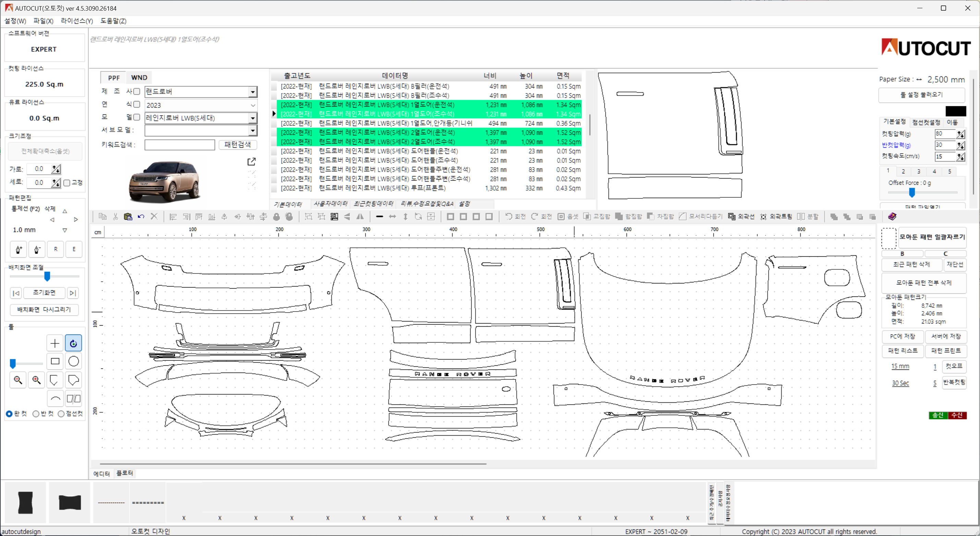Click the rectangle selection tool icon
Screen dimensions: 980x536
tap(55, 361)
